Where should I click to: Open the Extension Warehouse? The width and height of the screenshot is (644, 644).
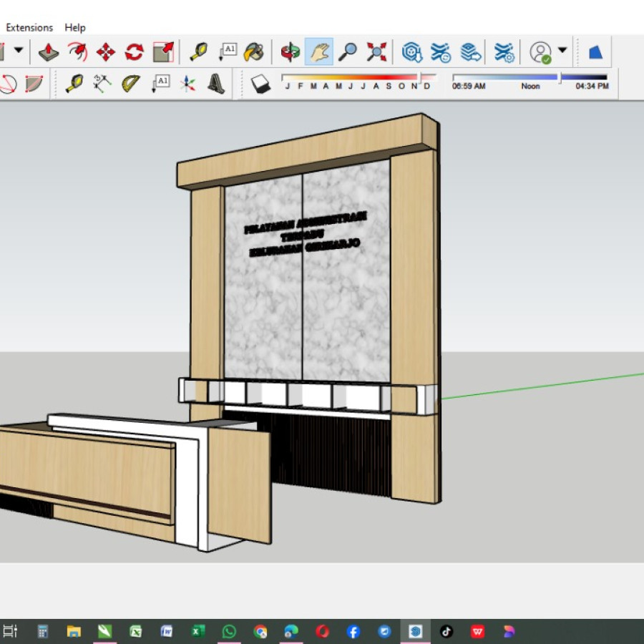point(441,52)
